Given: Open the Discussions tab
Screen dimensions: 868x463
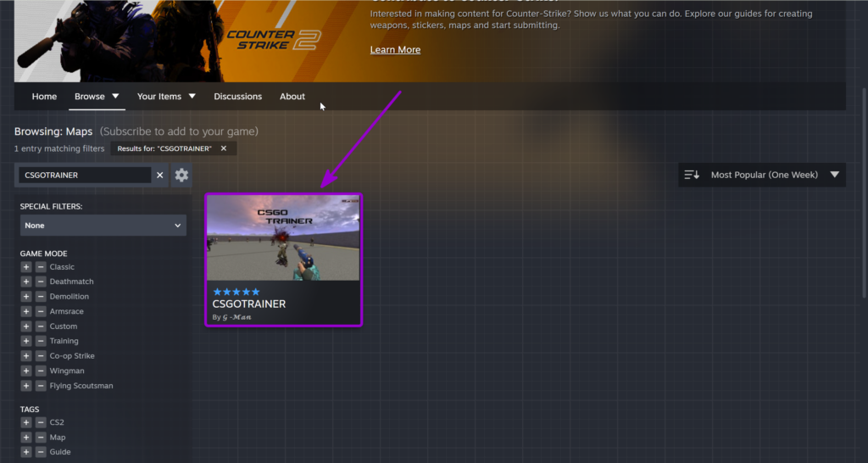Looking at the screenshot, I should click(238, 97).
